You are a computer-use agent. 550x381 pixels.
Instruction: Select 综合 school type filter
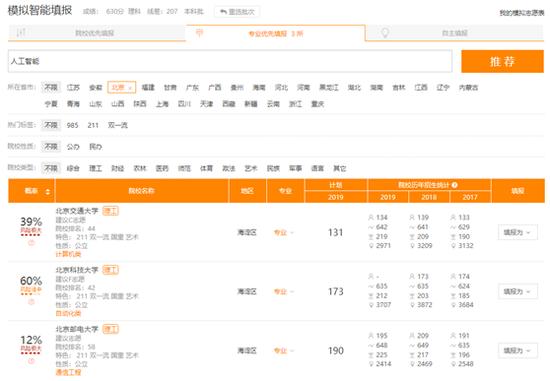[x=73, y=168]
